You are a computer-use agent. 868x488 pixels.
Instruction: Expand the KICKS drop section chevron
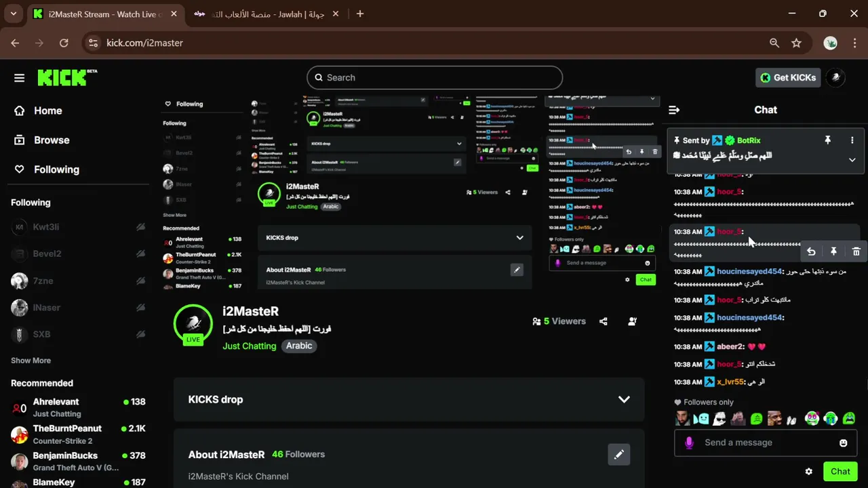coord(624,399)
